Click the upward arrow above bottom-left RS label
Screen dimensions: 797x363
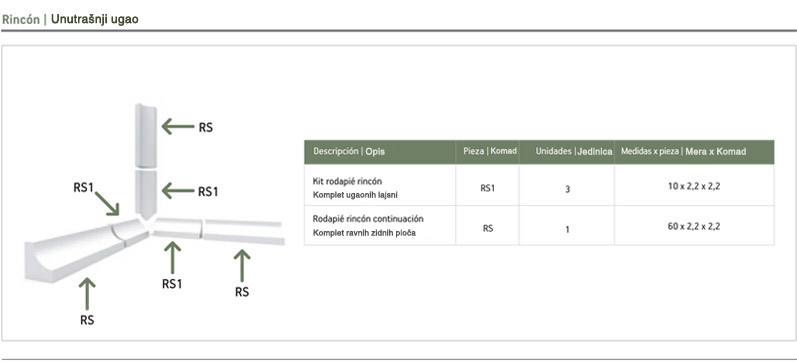tap(87, 293)
